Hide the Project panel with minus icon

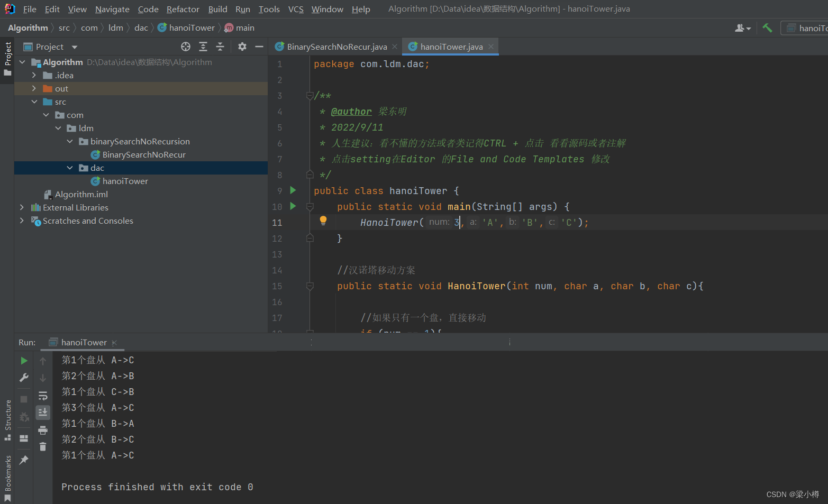(259, 47)
